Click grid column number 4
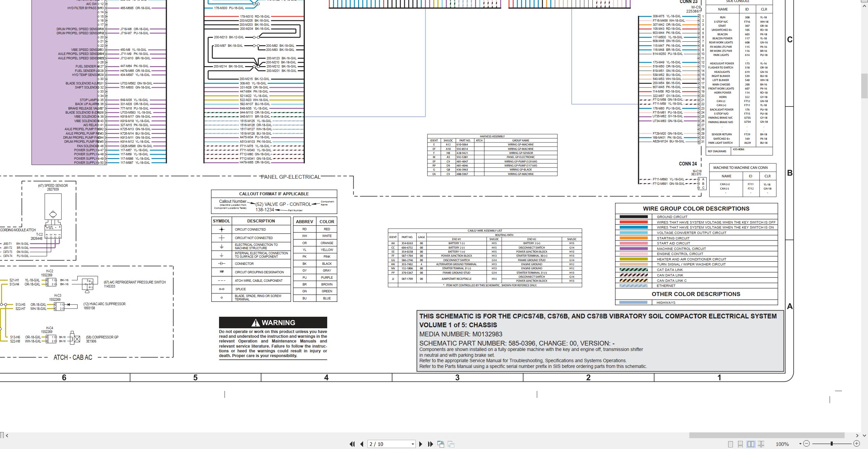 click(x=326, y=377)
